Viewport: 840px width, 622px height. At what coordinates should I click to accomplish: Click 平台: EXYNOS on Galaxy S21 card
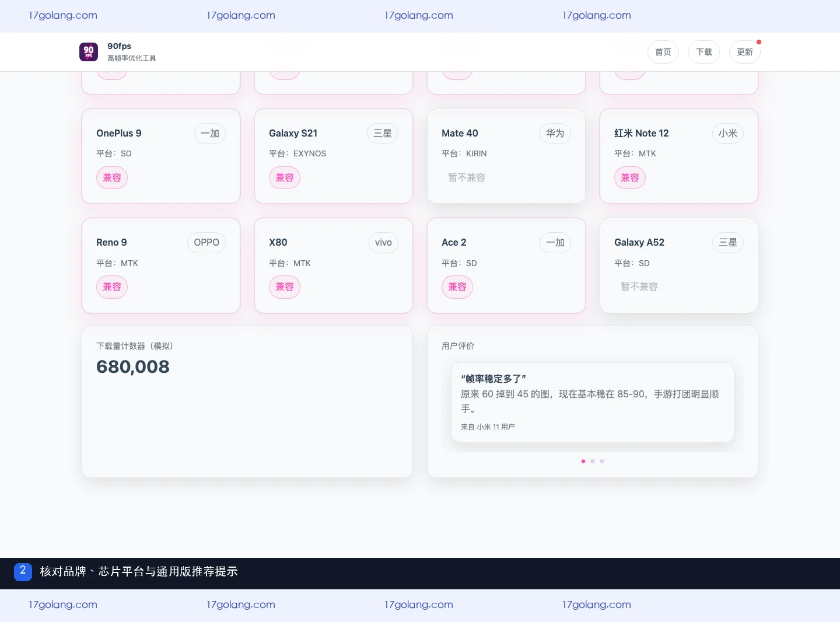(297, 153)
